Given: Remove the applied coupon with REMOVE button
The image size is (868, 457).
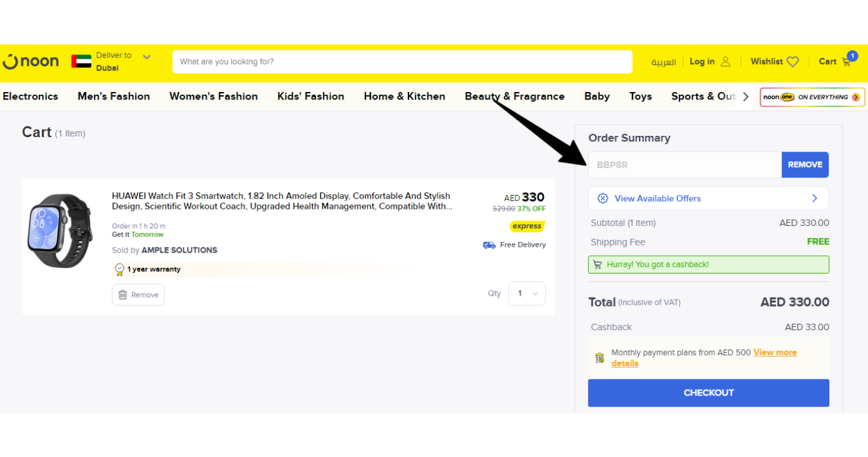Looking at the screenshot, I should (805, 164).
